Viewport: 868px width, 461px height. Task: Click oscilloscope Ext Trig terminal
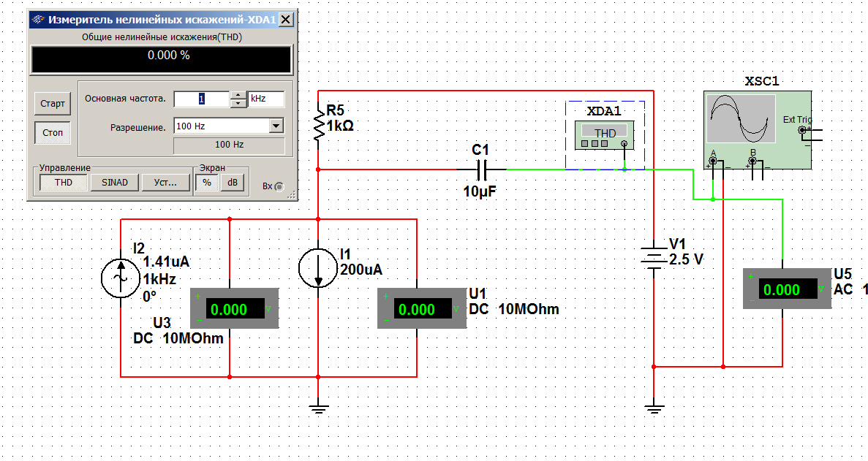click(x=802, y=130)
